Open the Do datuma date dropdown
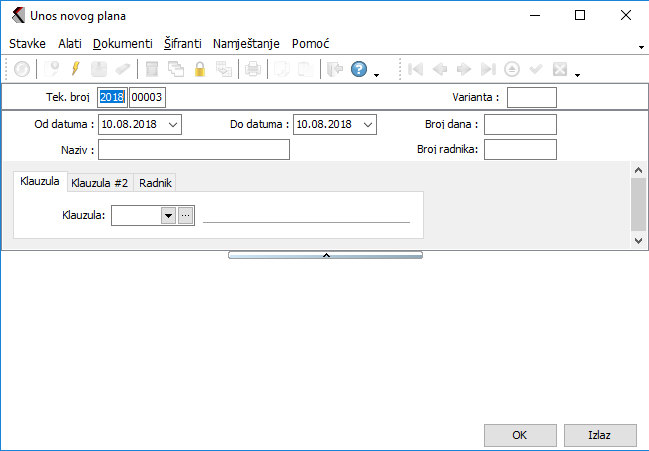 pyautogui.click(x=367, y=124)
